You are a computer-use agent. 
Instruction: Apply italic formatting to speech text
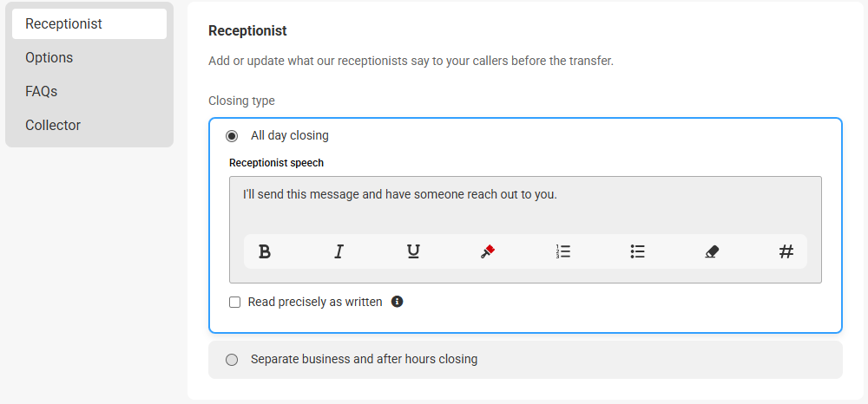(x=339, y=252)
